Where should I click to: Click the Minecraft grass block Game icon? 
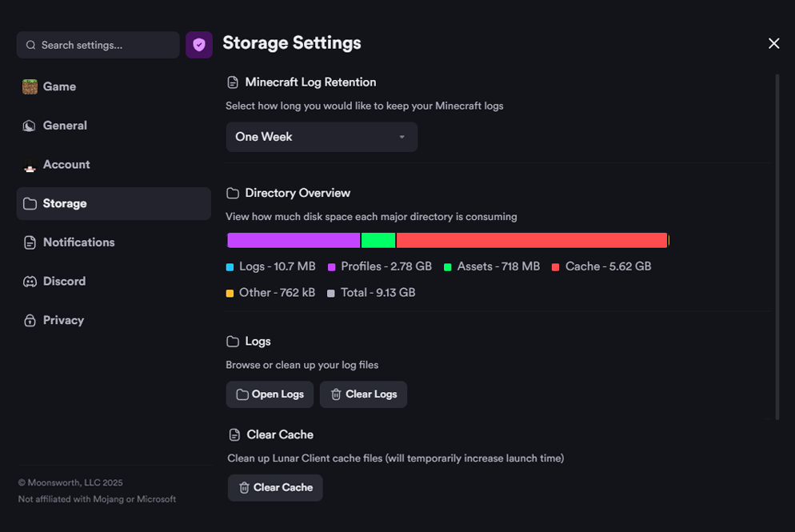30,86
